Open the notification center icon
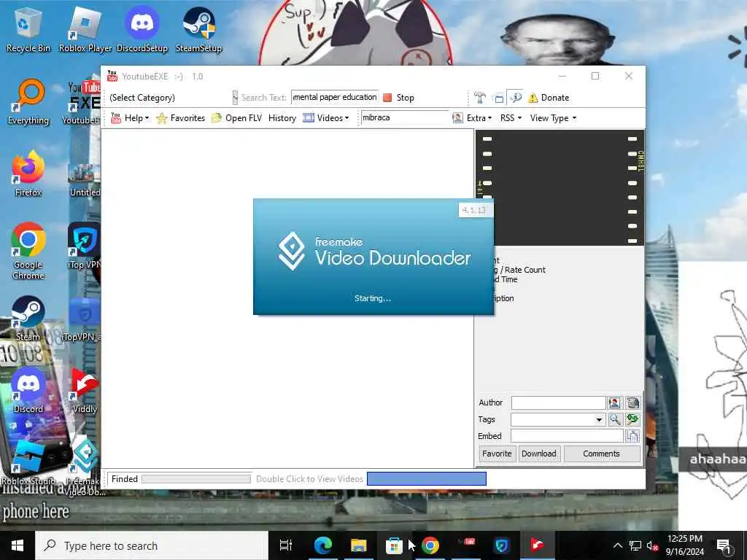Image resolution: width=747 pixels, height=560 pixels. (x=724, y=545)
